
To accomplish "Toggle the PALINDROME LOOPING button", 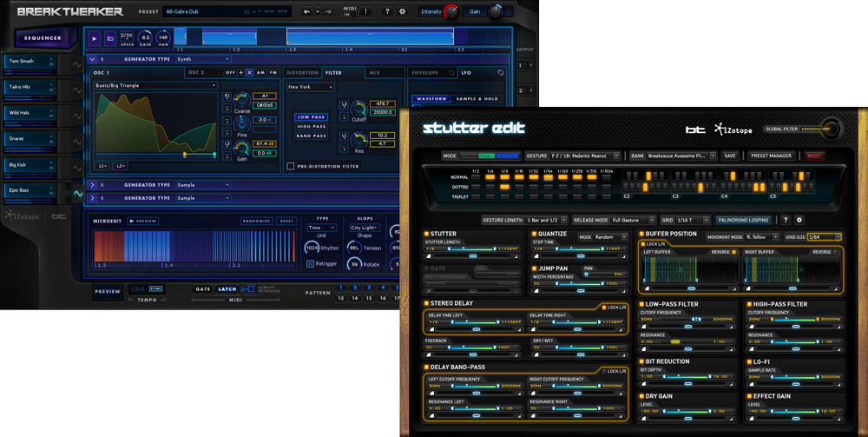I will pyautogui.click(x=744, y=220).
